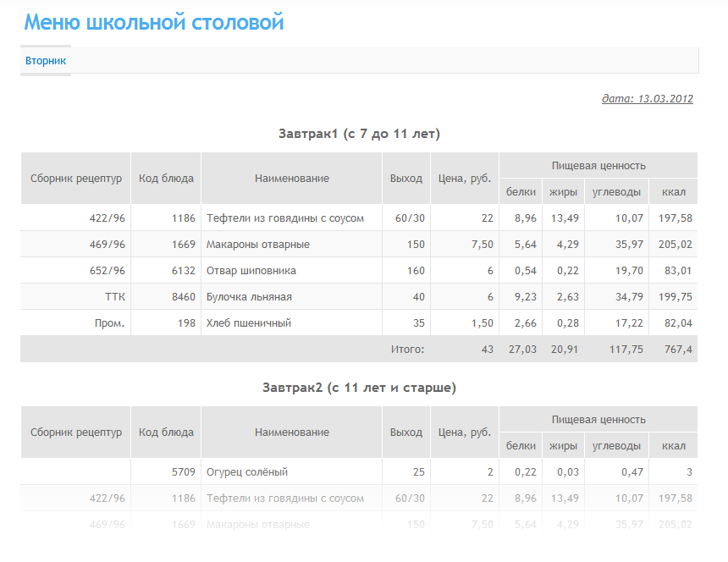Click Цена, руб. header in Завтрак2 table
Viewport: 728px width, 562px height.
[x=464, y=433]
